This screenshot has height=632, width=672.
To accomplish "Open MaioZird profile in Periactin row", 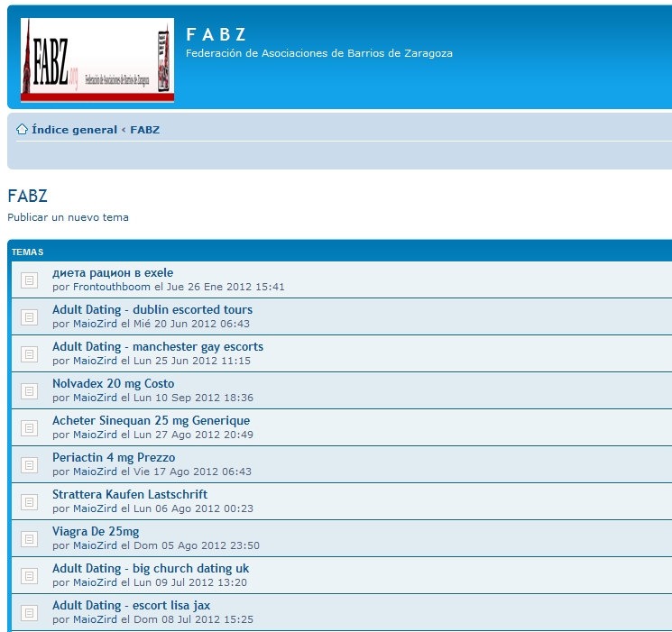I will [95, 472].
